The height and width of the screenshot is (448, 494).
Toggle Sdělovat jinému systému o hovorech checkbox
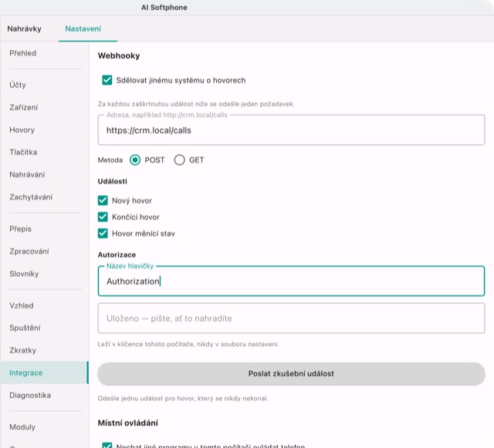(107, 80)
